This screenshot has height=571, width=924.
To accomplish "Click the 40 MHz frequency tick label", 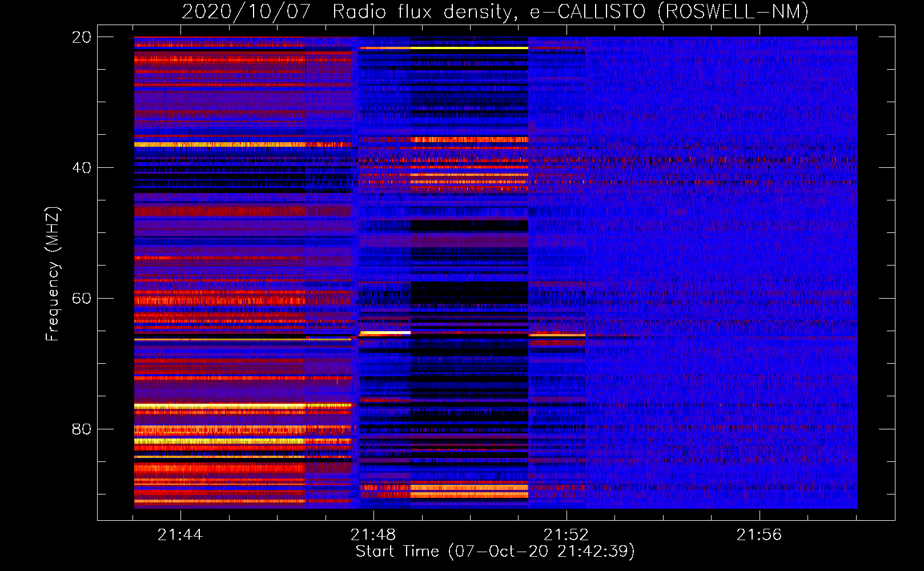I will click(82, 168).
